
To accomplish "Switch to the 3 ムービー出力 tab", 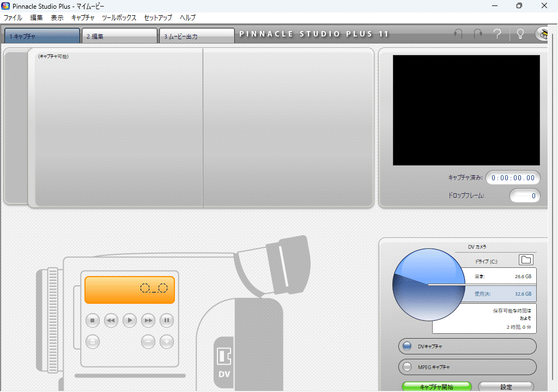I will coord(197,36).
